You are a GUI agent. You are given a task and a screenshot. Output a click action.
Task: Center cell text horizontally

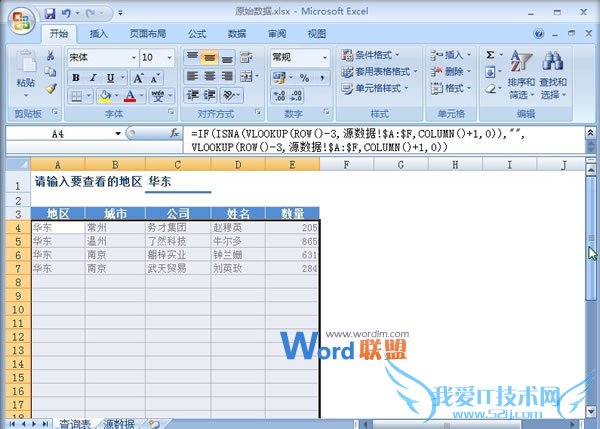click(x=210, y=76)
